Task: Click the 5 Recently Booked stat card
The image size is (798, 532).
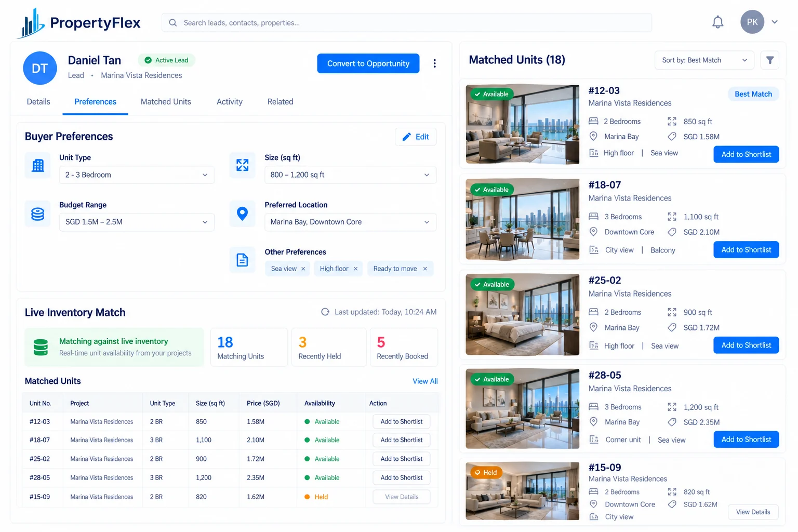Action: (x=404, y=348)
